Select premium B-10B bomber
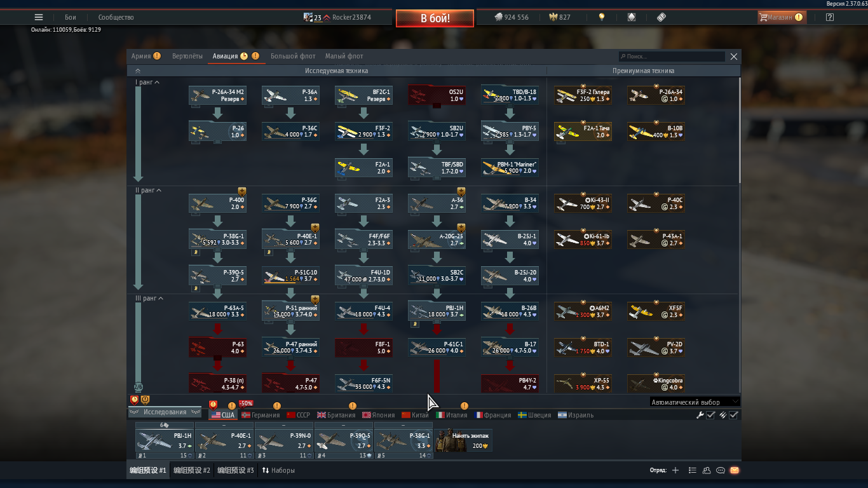This screenshot has height=488, width=868. click(x=656, y=132)
